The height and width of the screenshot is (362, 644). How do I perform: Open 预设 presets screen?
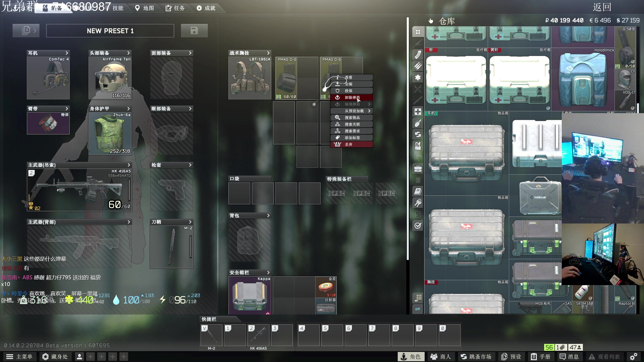[511, 356]
